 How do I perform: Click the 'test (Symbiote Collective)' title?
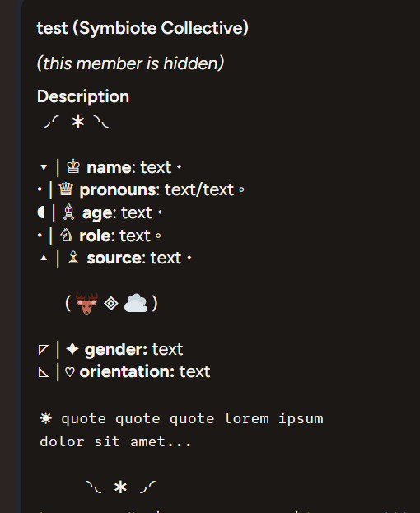[x=142, y=28]
